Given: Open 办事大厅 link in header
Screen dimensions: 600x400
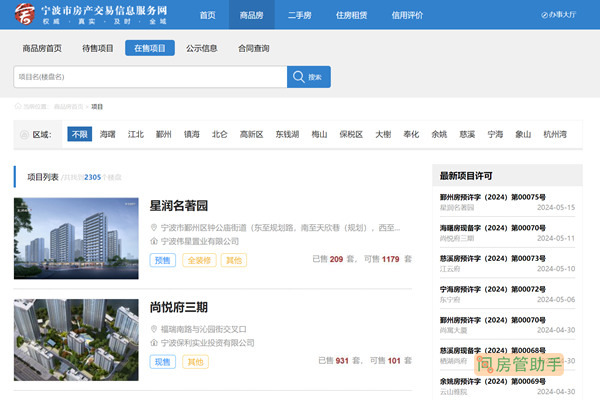Looking at the screenshot, I should [x=558, y=15].
